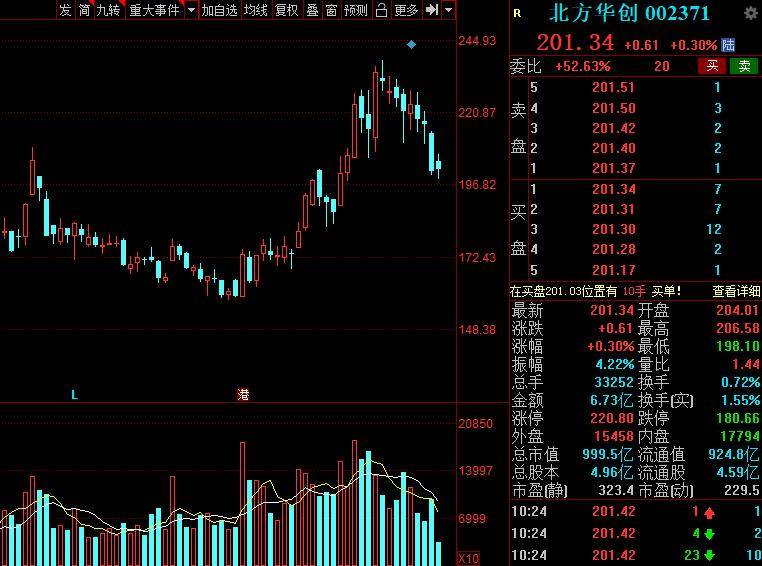The height and width of the screenshot is (566, 762).
Task: Select sell level 3 price 201.42
Action: point(613,128)
